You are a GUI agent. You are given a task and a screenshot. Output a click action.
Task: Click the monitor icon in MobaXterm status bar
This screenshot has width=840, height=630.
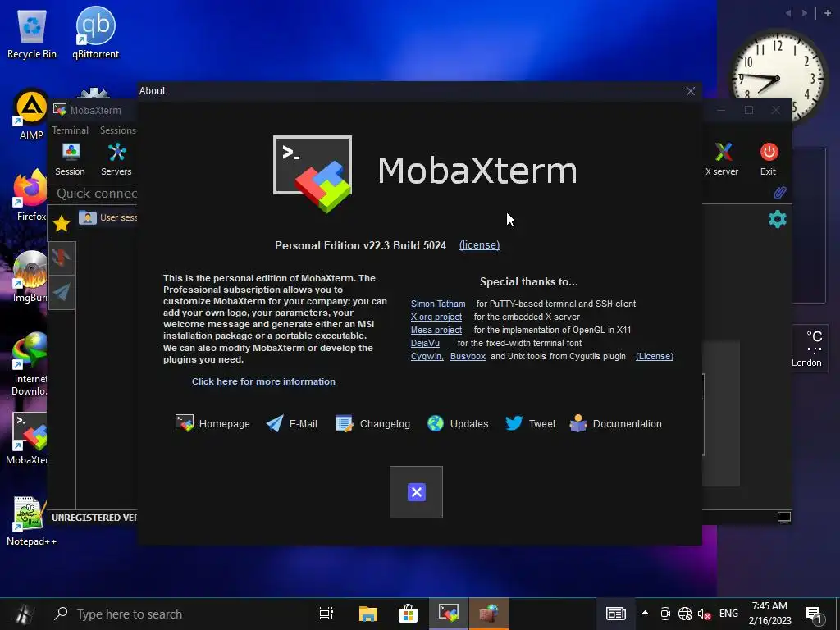pos(783,518)
